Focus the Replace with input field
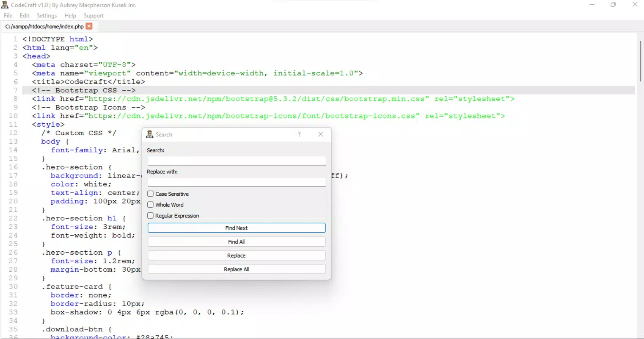 coord(237,182)
